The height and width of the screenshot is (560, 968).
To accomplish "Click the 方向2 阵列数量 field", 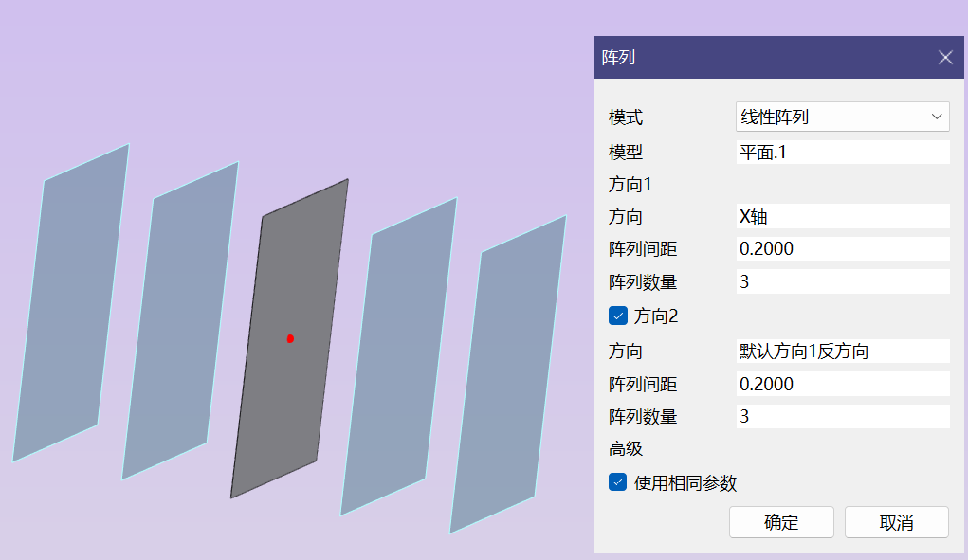I will click(x=842, y=416).
